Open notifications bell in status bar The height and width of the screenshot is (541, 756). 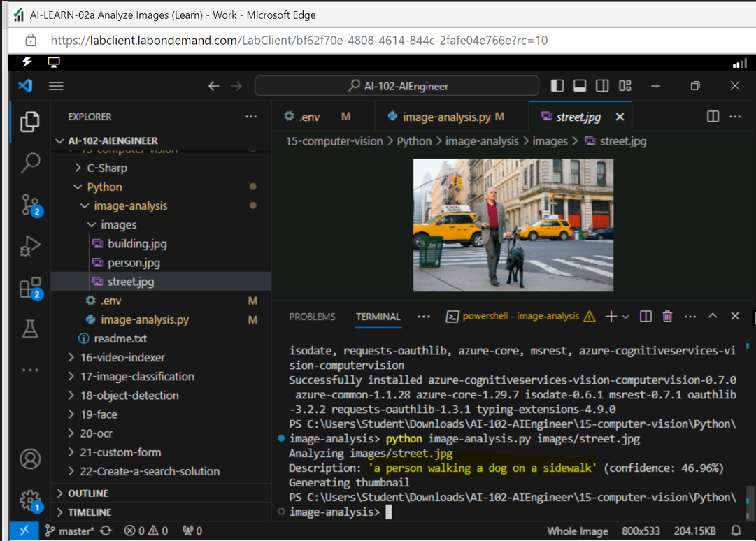736,531
